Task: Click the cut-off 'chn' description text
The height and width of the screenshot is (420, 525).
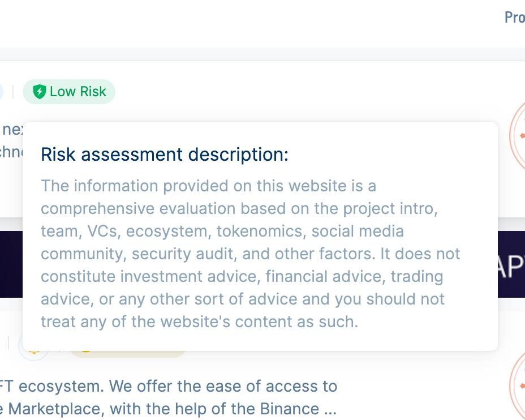Action: [11, 152]
